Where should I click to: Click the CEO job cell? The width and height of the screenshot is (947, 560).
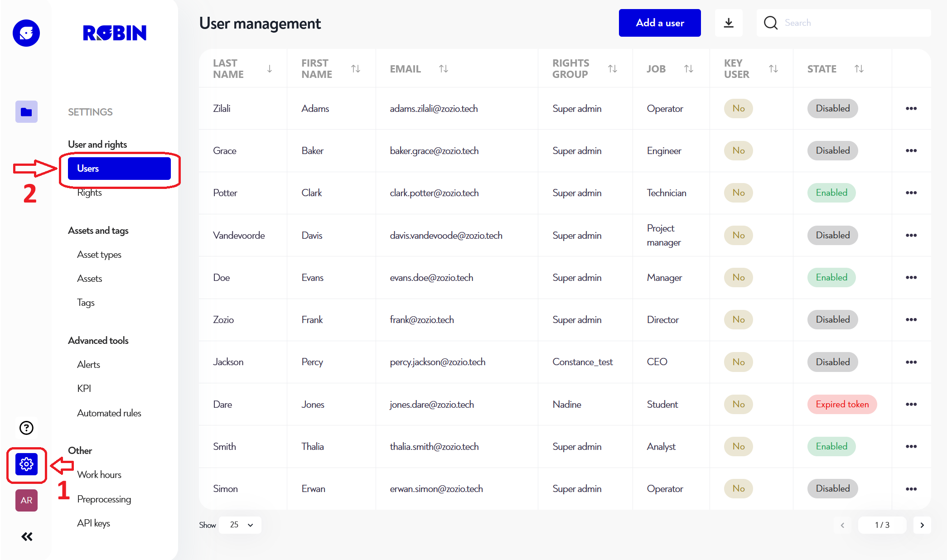657,362
